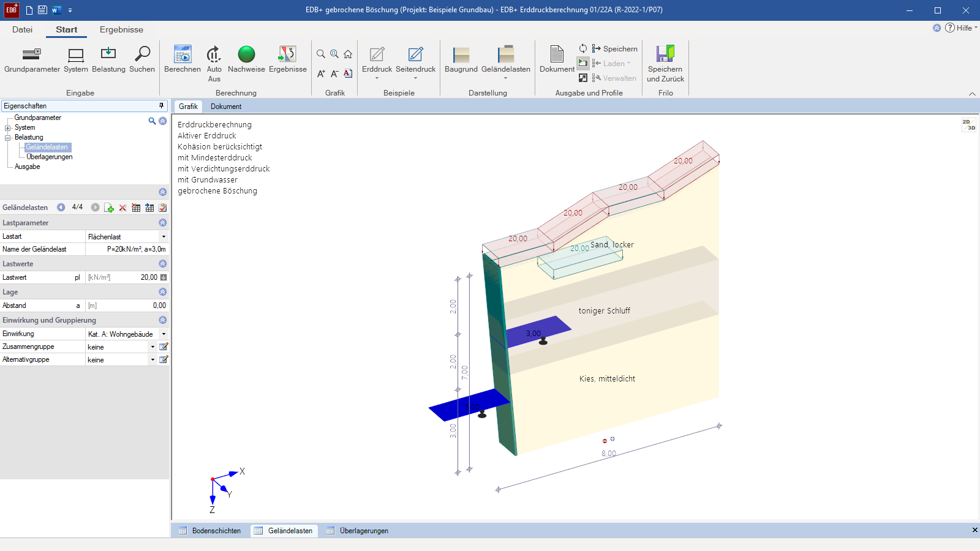Toggle the green arrow output icon
This screenshot has height=551, width=980.
583,63
